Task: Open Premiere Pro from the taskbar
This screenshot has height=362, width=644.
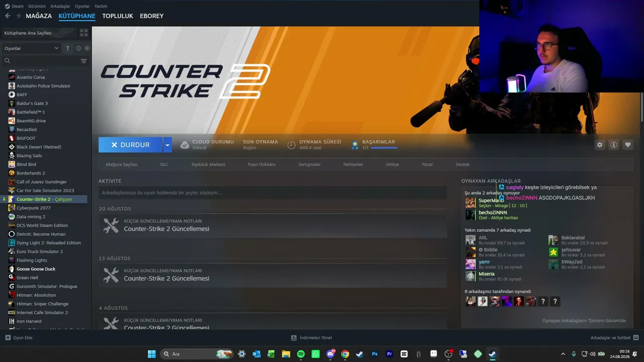Action: [x=389, y=354]
